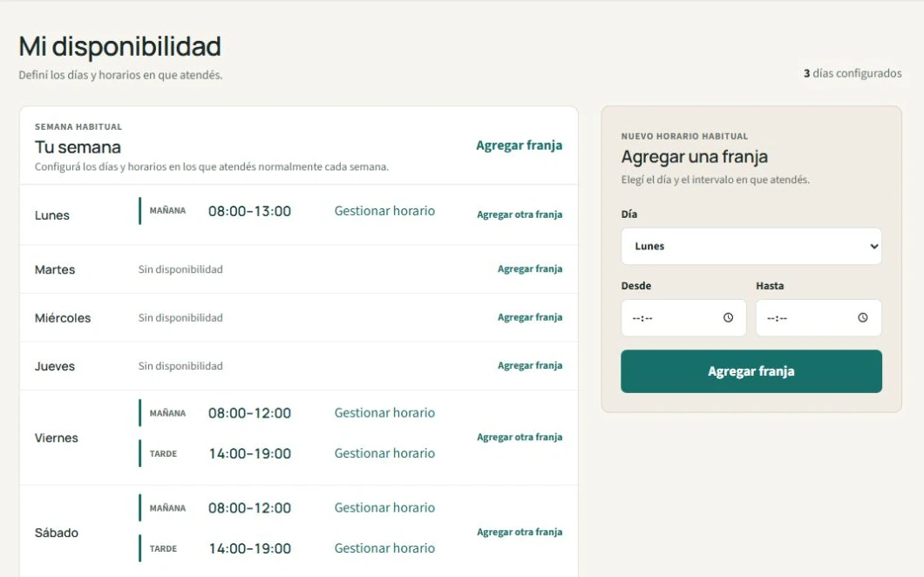Click the Agregar una franja panel title
Image resolution: width=924 pixels, height=577 pixels.
pyautogui.click(x=694, y=157)
